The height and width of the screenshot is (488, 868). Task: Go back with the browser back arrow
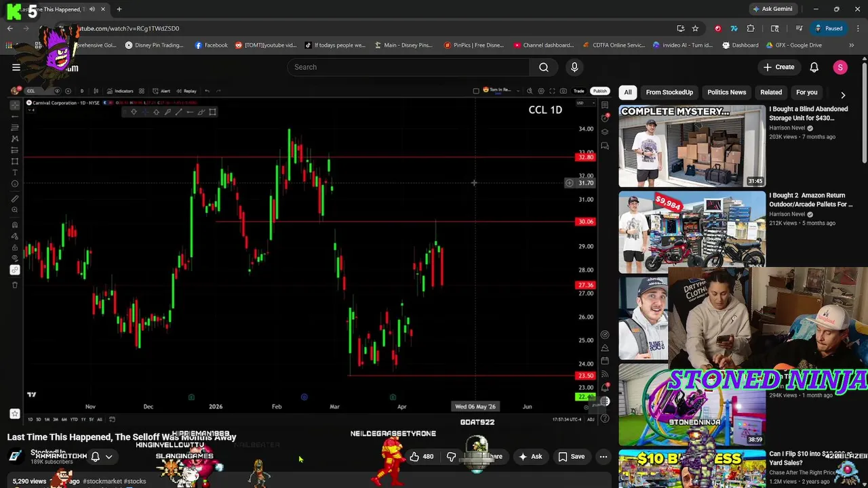click(x=10, y=28)
